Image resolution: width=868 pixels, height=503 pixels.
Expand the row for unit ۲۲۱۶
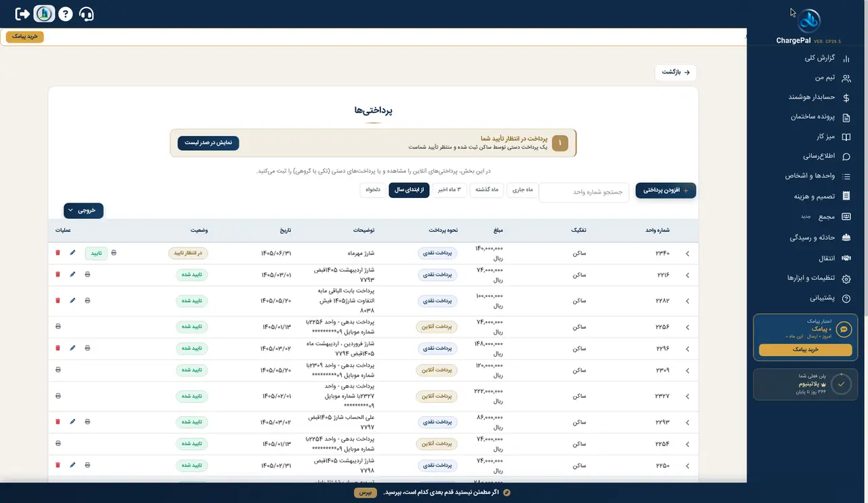[x=687, y=275]
